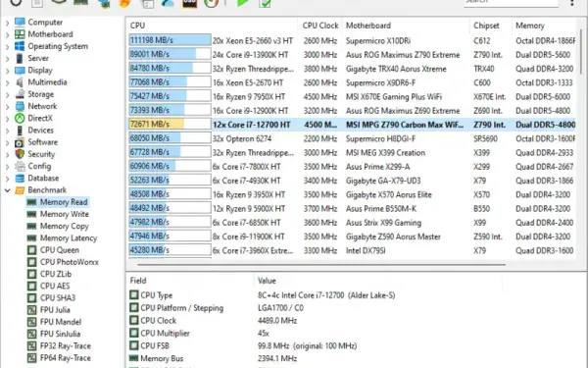The image size is (588, 368).
Task: Click the Database category icon
Action: coord(20,178)
